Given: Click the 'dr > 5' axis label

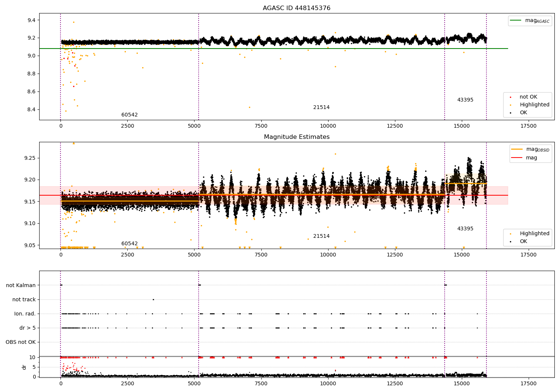Looking at the screenshot, I should pos(28,328).
